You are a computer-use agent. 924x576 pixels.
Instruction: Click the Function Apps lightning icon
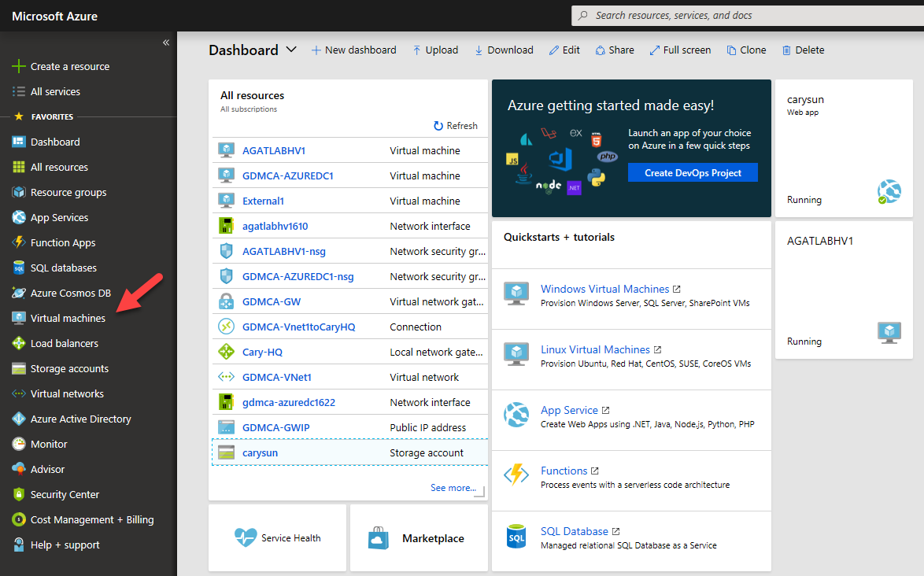pyautogui.click(x=19, y=242)
